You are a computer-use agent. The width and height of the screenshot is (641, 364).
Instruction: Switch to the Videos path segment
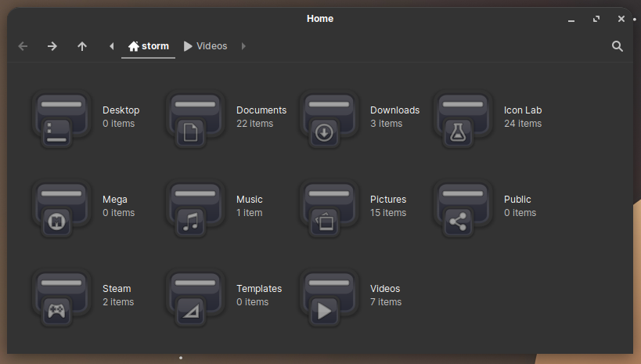coord(206,46)
